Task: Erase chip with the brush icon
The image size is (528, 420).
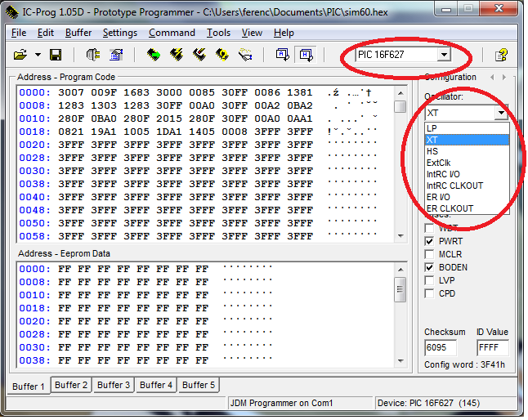Action: click(245, 55)
